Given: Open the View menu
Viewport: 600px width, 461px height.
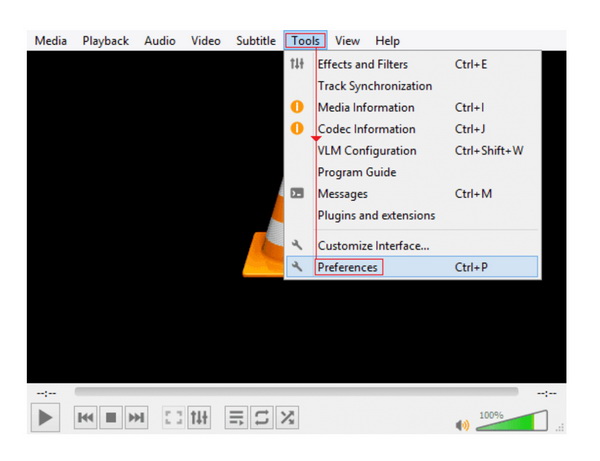Looking at the screenshot, I should pos(347,41).
